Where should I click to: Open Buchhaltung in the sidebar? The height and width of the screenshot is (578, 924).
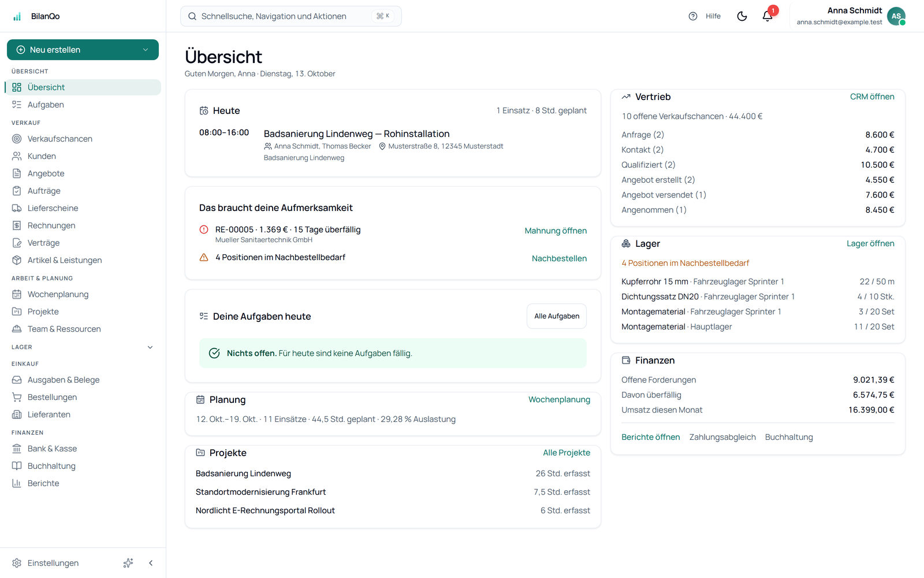(x=83, y=466)
